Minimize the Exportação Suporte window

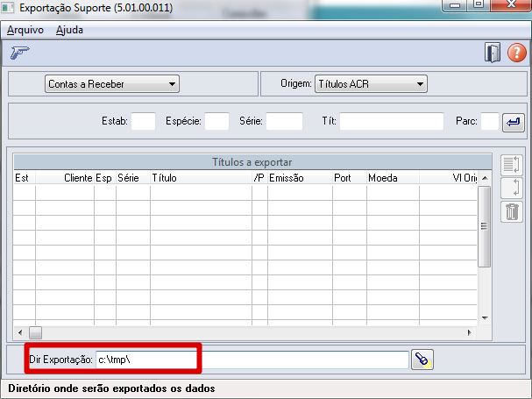click(455, 4)
